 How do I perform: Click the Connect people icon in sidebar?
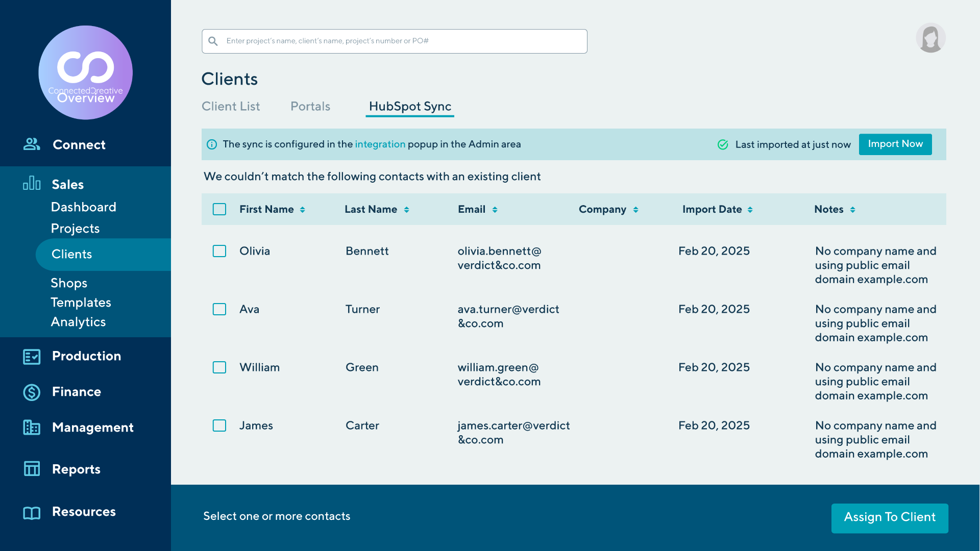(x=32, y=144)
